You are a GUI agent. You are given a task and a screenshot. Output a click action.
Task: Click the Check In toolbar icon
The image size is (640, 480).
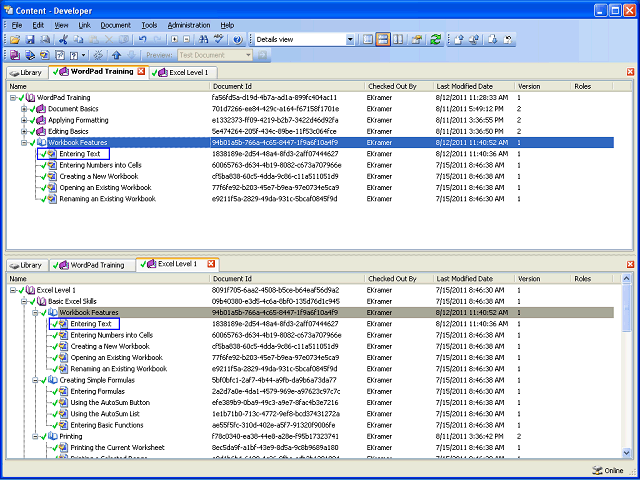point(459,40)
